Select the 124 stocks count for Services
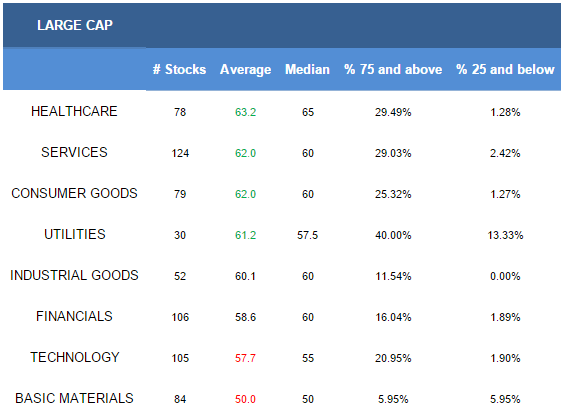Screen dimensions: 566x418 pyautogui.click(x=180, y=153)
